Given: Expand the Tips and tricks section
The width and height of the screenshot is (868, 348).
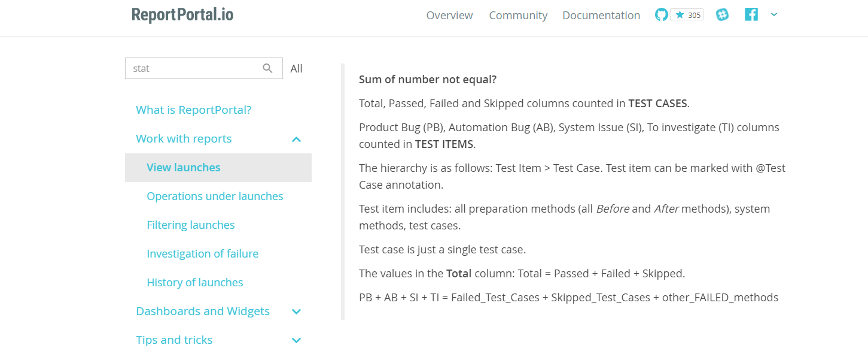Looking at the screenshot, I should tap(296, 340).
